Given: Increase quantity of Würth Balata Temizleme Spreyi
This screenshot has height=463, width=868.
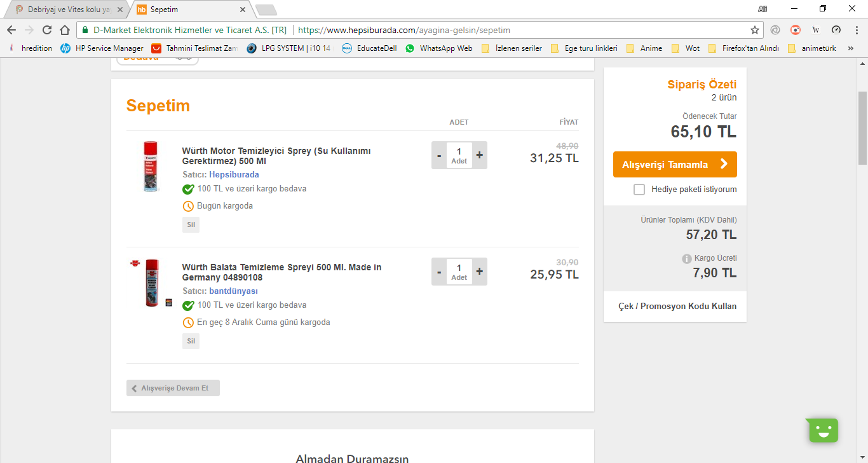Looking at the screenshot, I should point(480,272).
